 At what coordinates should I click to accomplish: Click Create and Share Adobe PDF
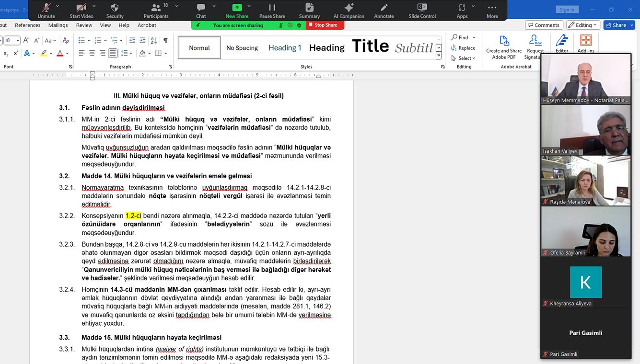tap(504, 47)
